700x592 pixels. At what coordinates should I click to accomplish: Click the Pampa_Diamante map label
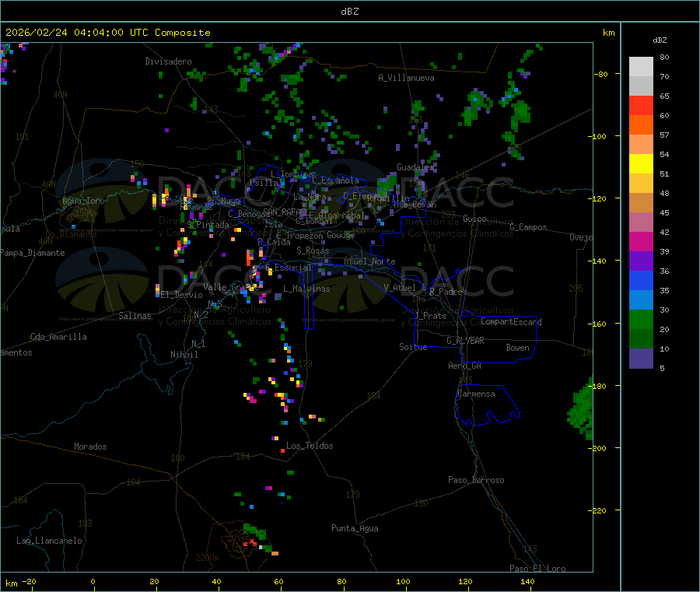[32, 253]
